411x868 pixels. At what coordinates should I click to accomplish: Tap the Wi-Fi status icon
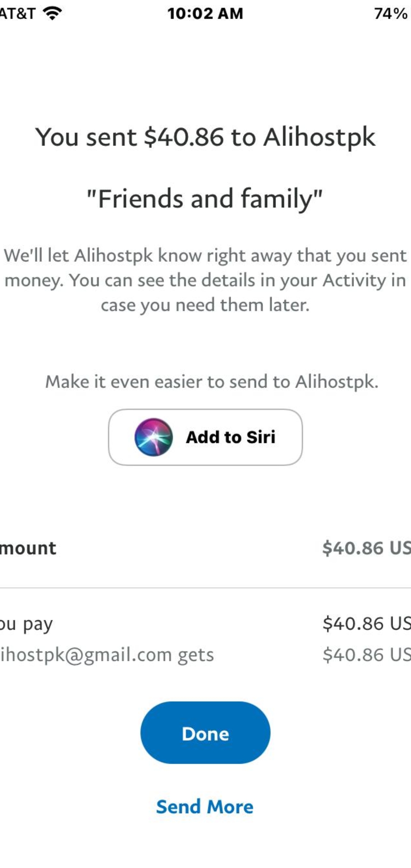pyautogui.click(x=53, y=14)
